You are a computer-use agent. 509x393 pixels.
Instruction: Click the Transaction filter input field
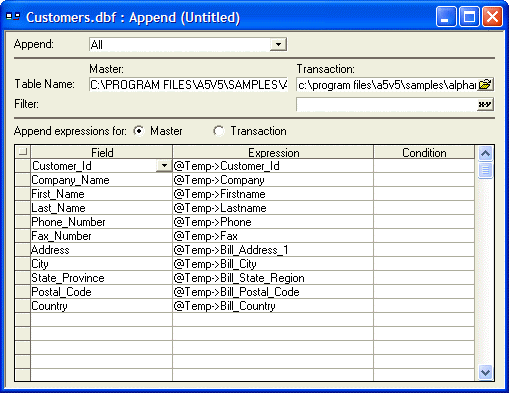click(x=387, y=105)
